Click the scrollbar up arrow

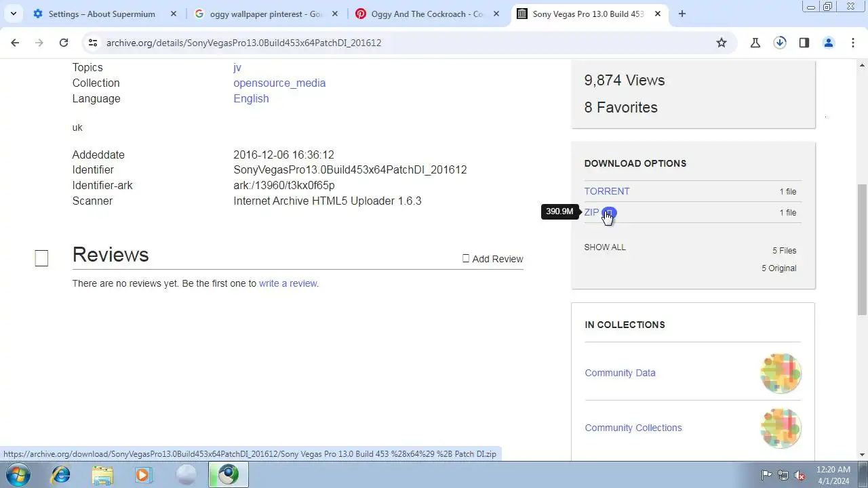(x=863, y=65)
